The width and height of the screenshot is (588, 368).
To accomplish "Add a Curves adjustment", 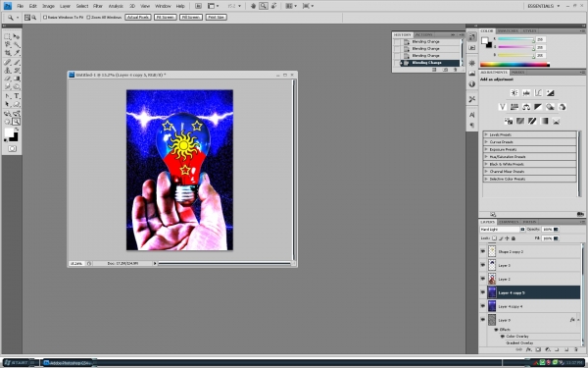I will click(x=538, y=93).
